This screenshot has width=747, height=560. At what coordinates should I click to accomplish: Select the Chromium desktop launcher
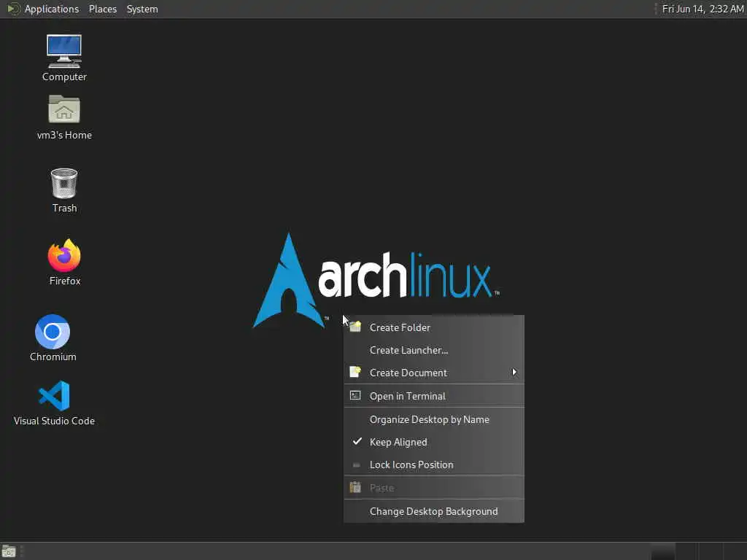pos(53,338)
